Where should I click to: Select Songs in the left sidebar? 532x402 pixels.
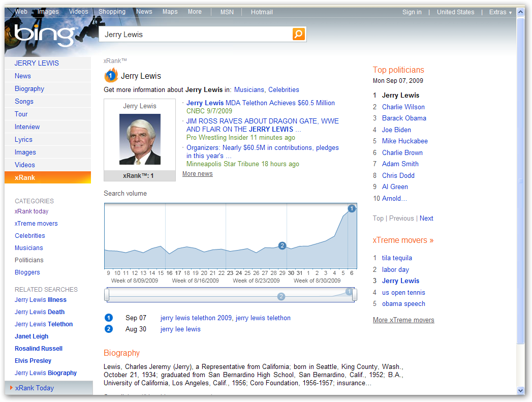[x=48, y=102]
